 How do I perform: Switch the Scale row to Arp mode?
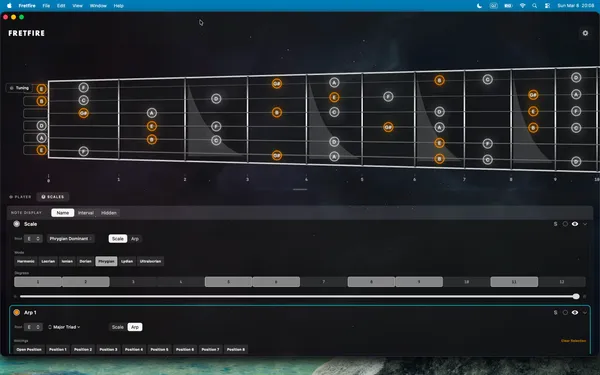click(x=135, y=239)
